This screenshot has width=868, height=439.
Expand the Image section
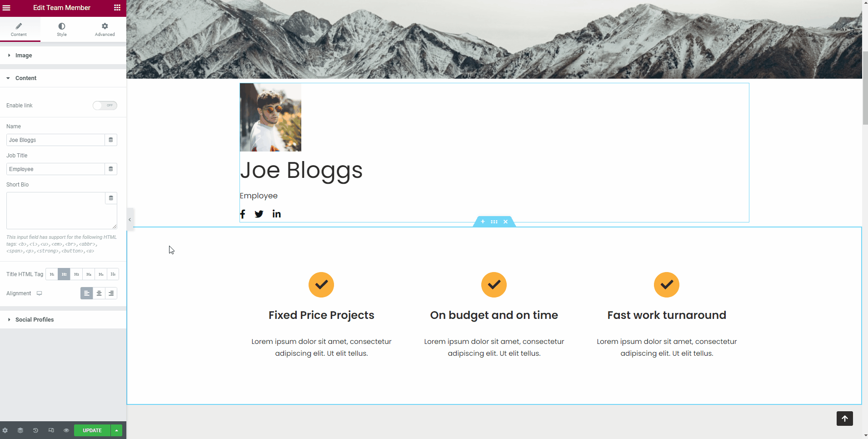coord(24,56)
